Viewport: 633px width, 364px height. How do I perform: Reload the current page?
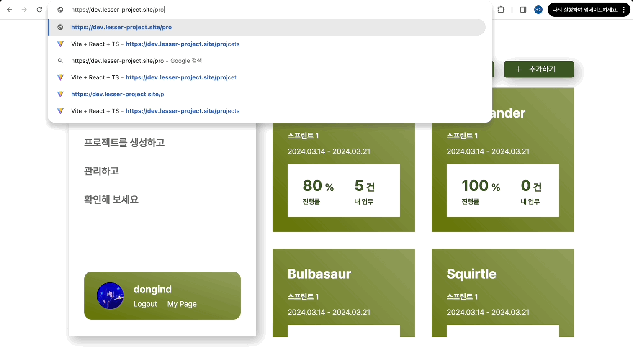pyautogui.click(x=39, y=9)
